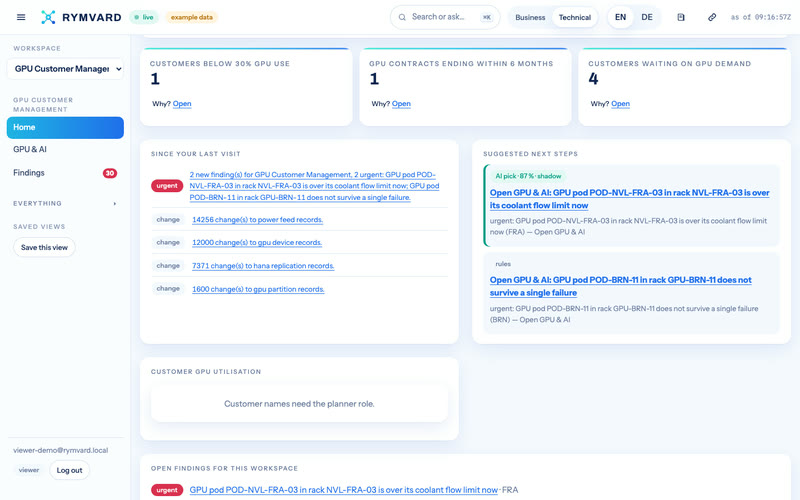Click the Saved Views heading
The image size is (800, 500).
39,227
